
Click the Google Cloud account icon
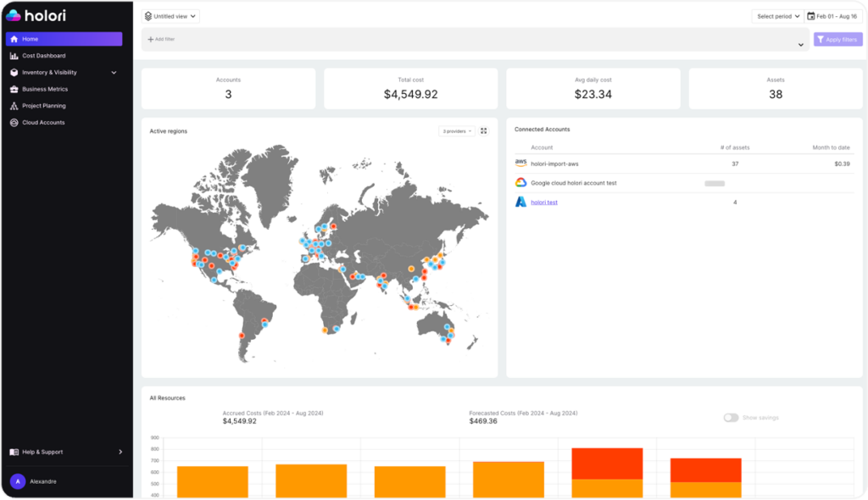[520, 182]
